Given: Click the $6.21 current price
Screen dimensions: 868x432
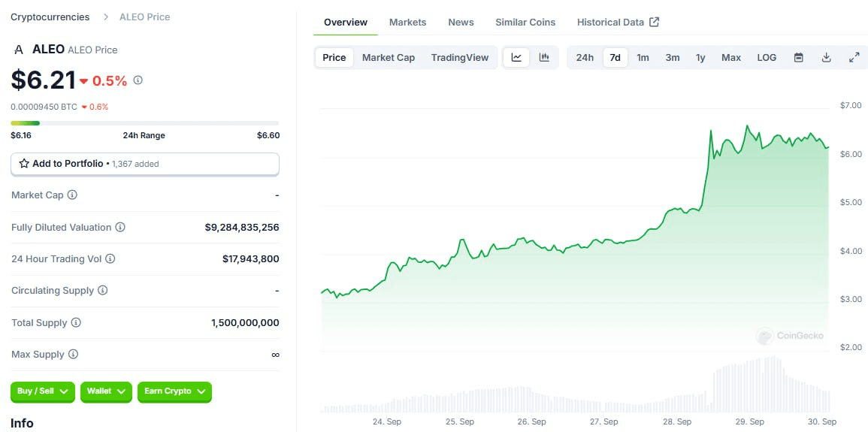Looking at the screenshot, I should [x=43, y=80].
